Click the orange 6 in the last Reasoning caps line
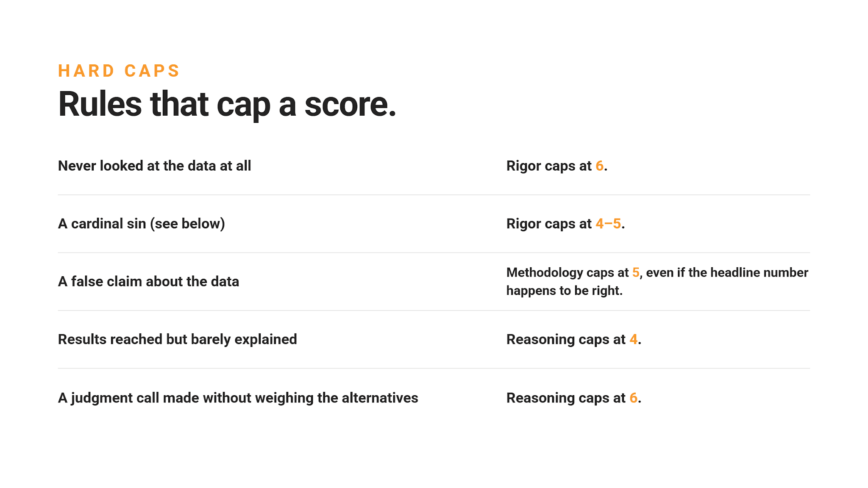Screen dimensions: 868x488 pyautogui.click(x=633, y=398)
